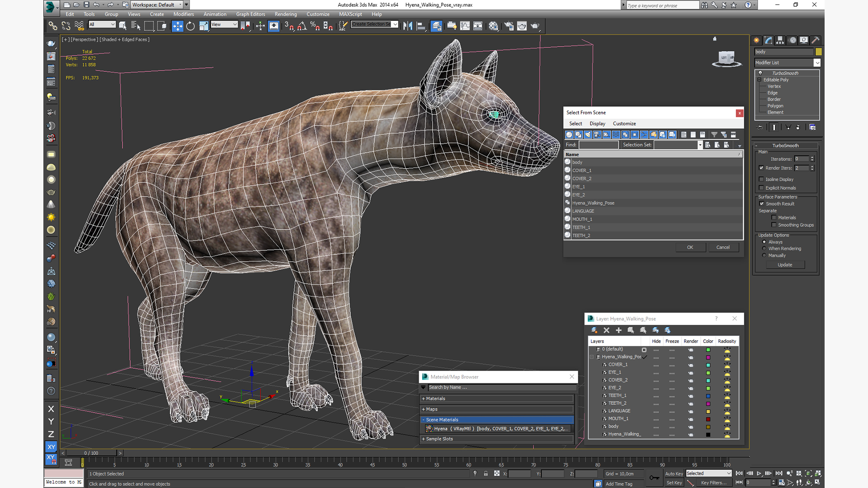Click the TurboSmooth Update button
The width and height of the screenshot is (868, 488).
pos(785,265)
